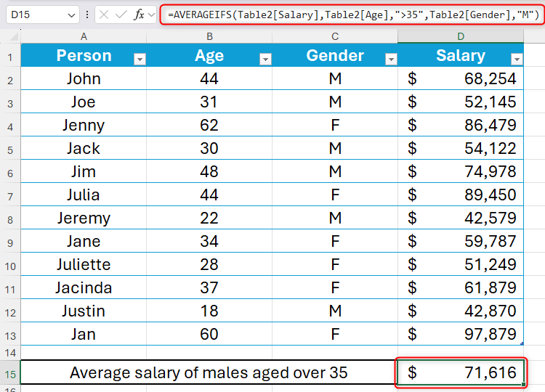Click the salary cell 59,787

(x=461, y=241)
